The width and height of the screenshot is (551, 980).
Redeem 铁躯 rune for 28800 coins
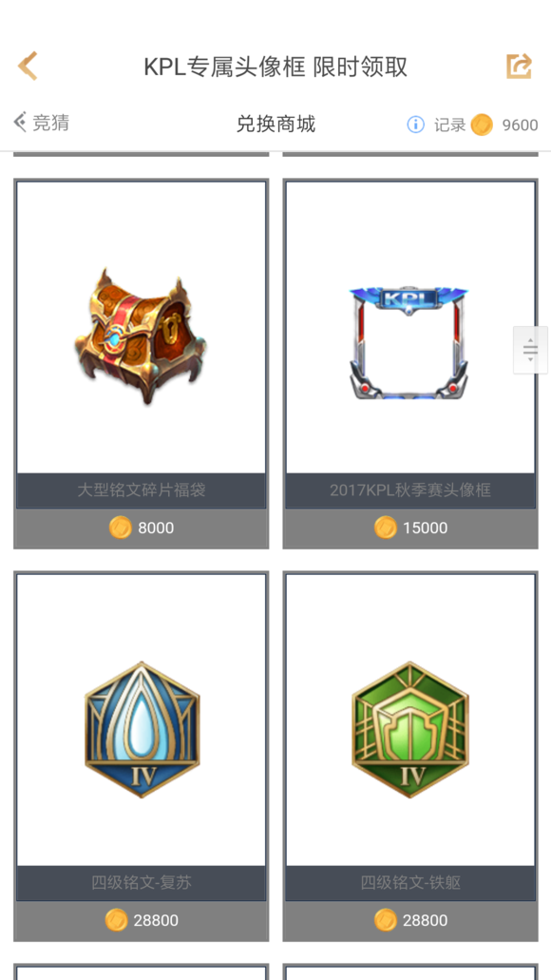(x=410, y=920)
